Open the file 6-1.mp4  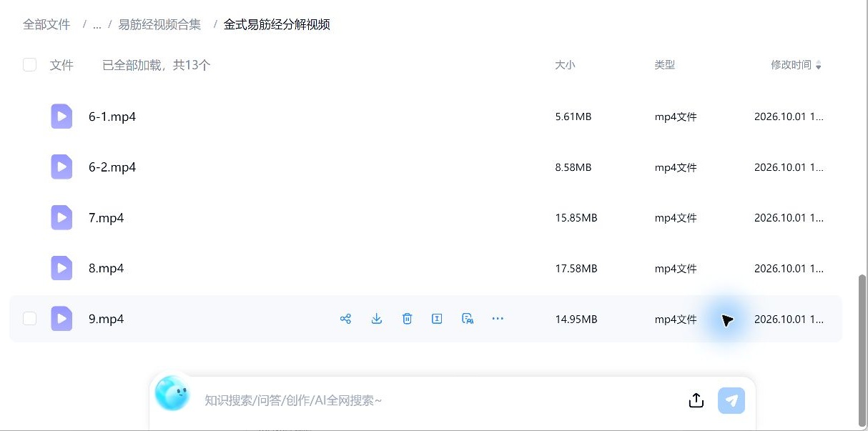click(x=112, y=117)
